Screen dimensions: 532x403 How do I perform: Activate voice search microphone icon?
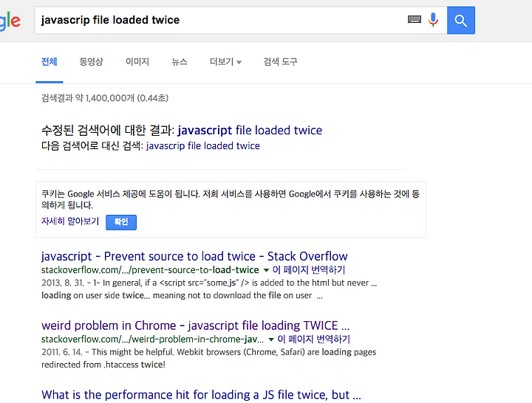[x=433, y=20]
